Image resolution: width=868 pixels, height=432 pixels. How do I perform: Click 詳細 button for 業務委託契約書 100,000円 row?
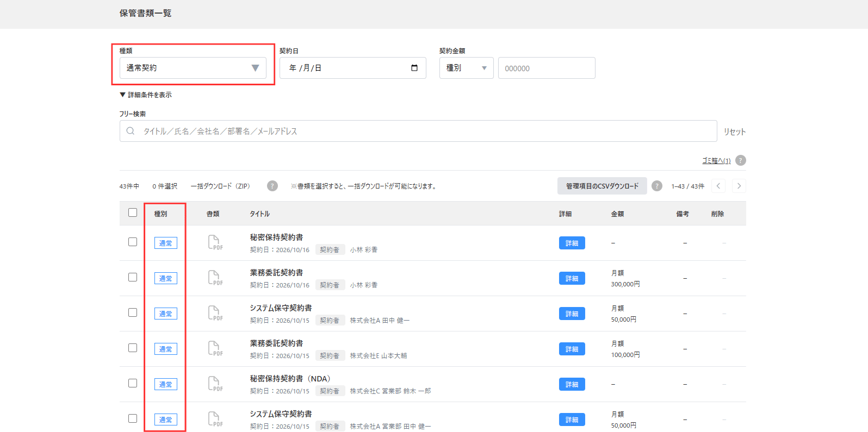[572, 349]
